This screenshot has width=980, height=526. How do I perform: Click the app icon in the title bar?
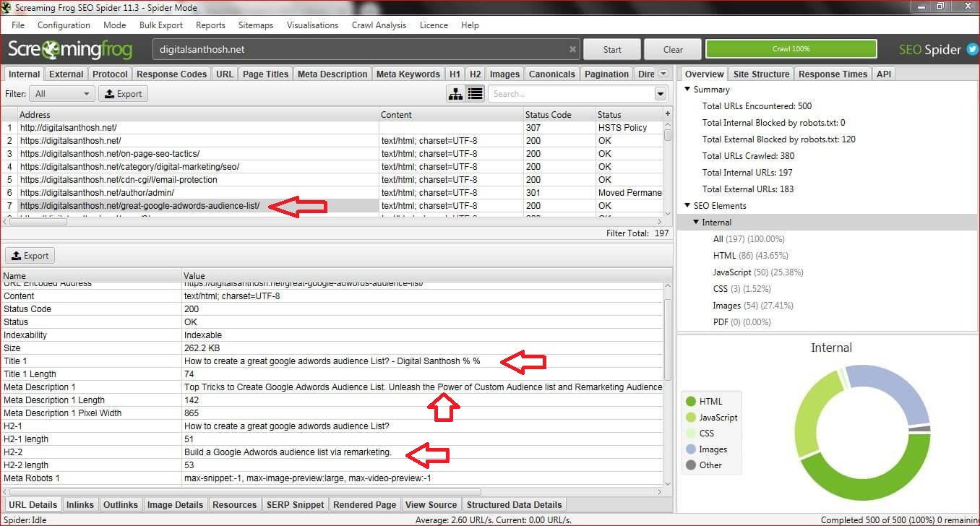[7, 7]
